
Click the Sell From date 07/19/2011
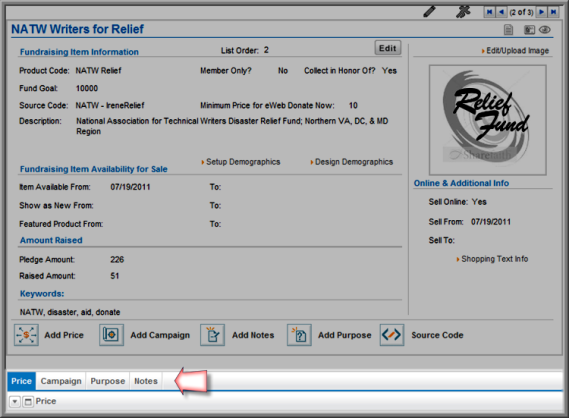click(491, 222)
